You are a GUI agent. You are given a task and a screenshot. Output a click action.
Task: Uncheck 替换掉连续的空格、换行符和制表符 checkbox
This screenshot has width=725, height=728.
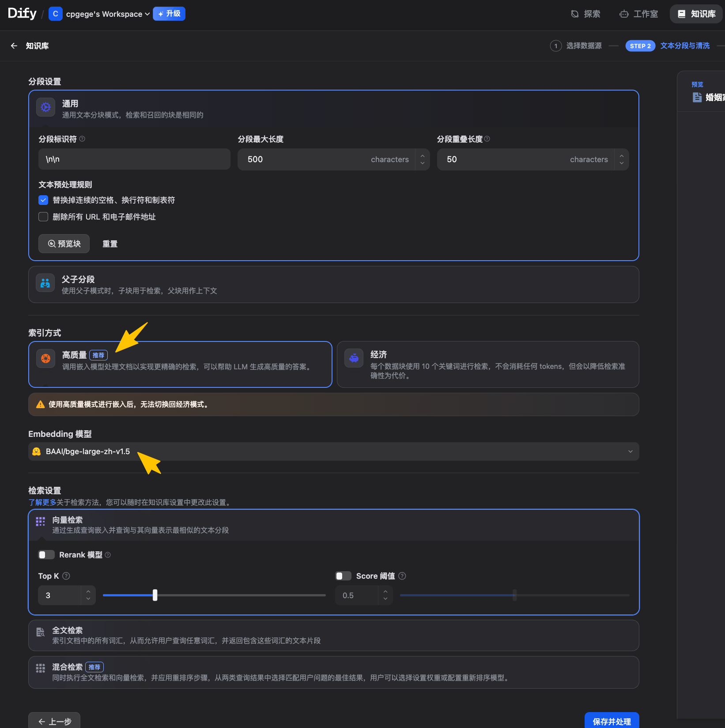coord(43,200)
